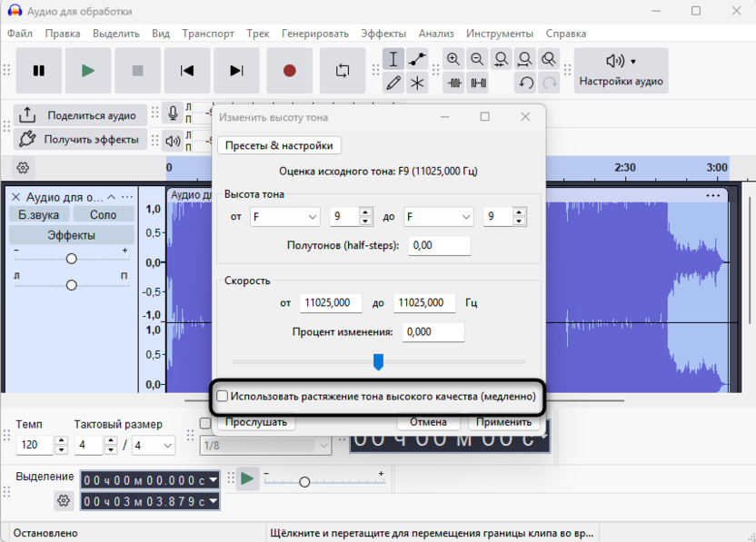This screenshot has height=542, width=756.
Task: Click the Применить button
Action: click(x=503, y=422)
